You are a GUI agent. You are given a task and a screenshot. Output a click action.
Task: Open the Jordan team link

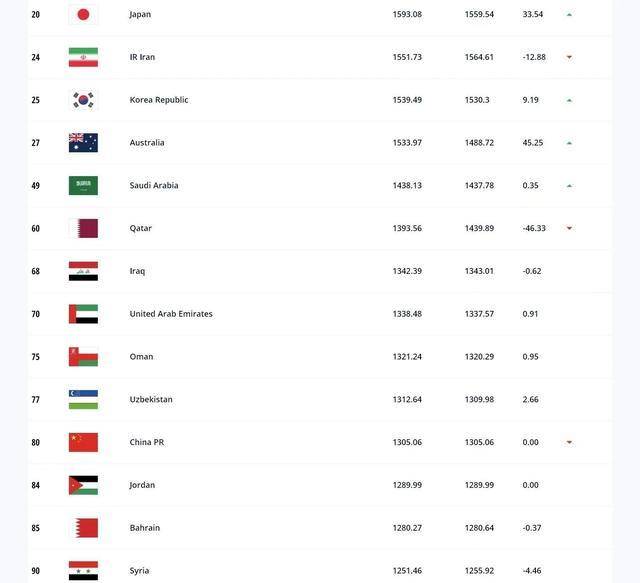click(142, 485)
